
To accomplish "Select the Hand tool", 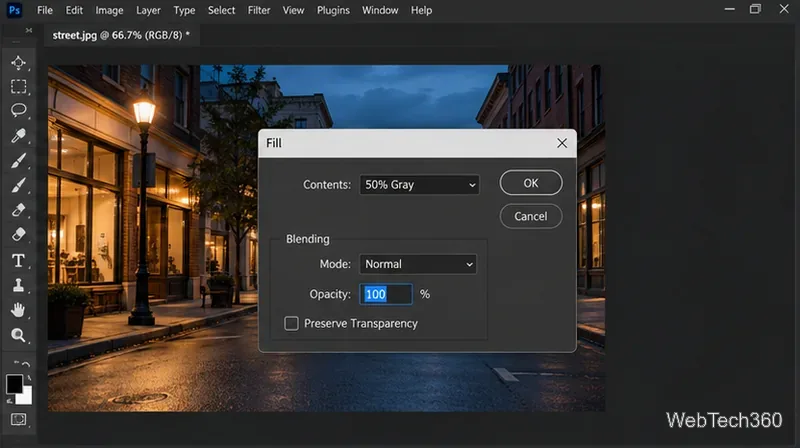I will pyautogui.click(x=18, y=310).
